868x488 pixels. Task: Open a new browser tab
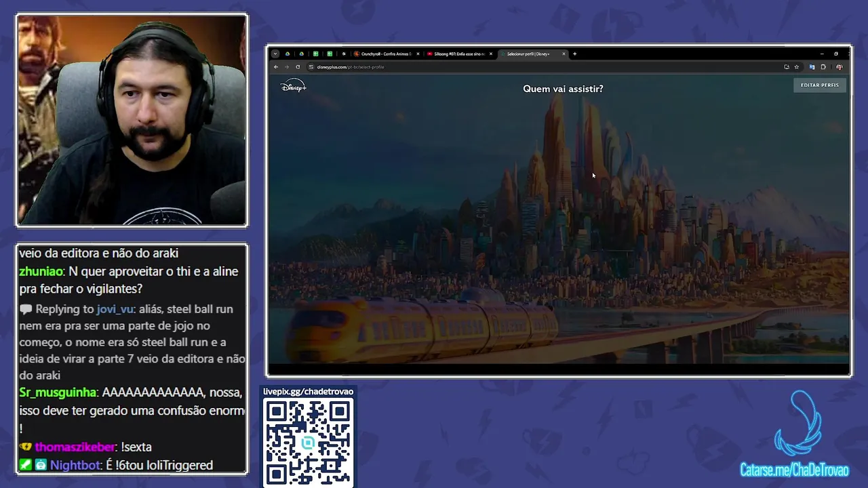[x=575, y=54]
